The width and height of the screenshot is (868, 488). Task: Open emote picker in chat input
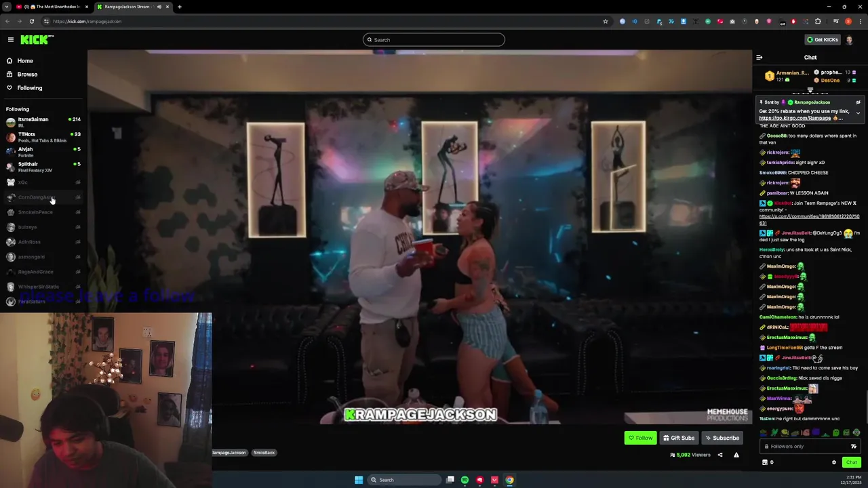[853, 446]
